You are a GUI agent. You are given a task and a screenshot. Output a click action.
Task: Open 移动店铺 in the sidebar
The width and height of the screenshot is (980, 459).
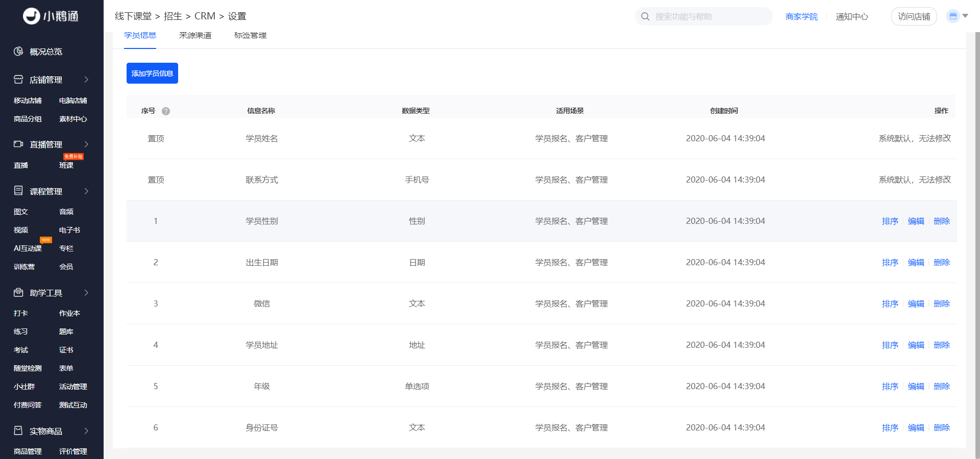pos(28,100)
